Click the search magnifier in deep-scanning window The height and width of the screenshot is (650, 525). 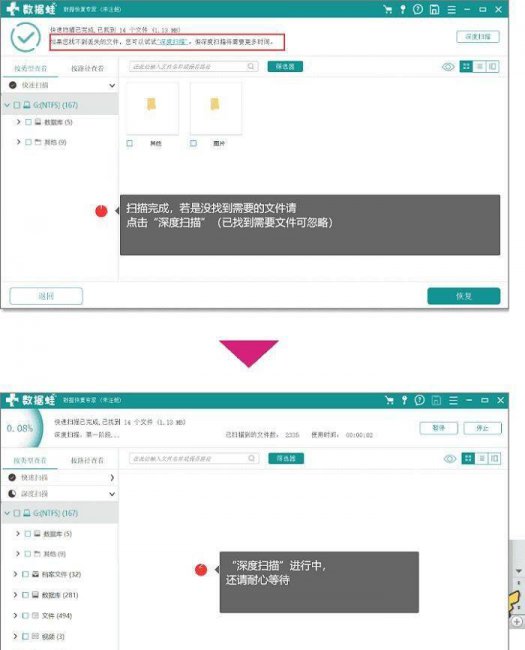[x=252, y=458]
